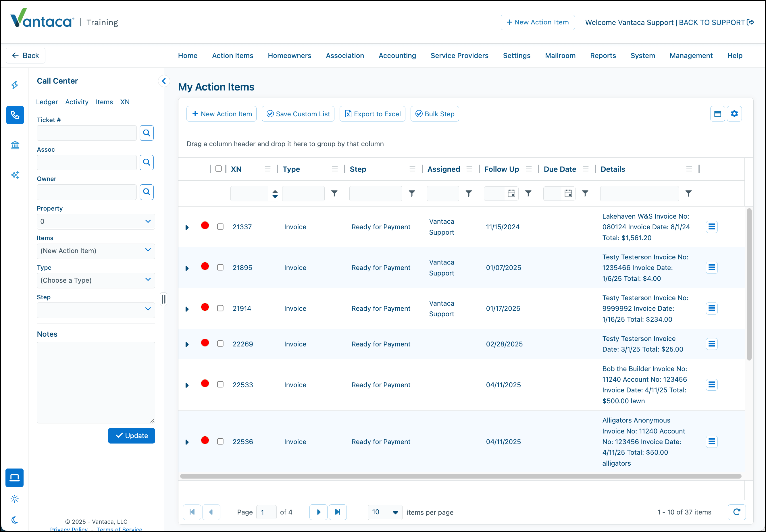
Task: Click the refresh icon in the pager
Action: tap(737, 512)
